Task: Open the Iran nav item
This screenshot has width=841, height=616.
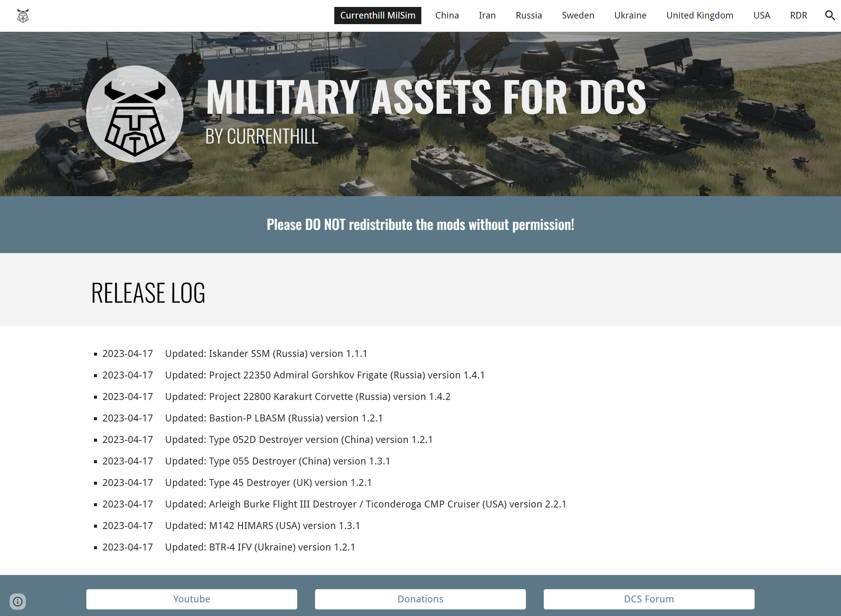Action: tap(487, 15)
